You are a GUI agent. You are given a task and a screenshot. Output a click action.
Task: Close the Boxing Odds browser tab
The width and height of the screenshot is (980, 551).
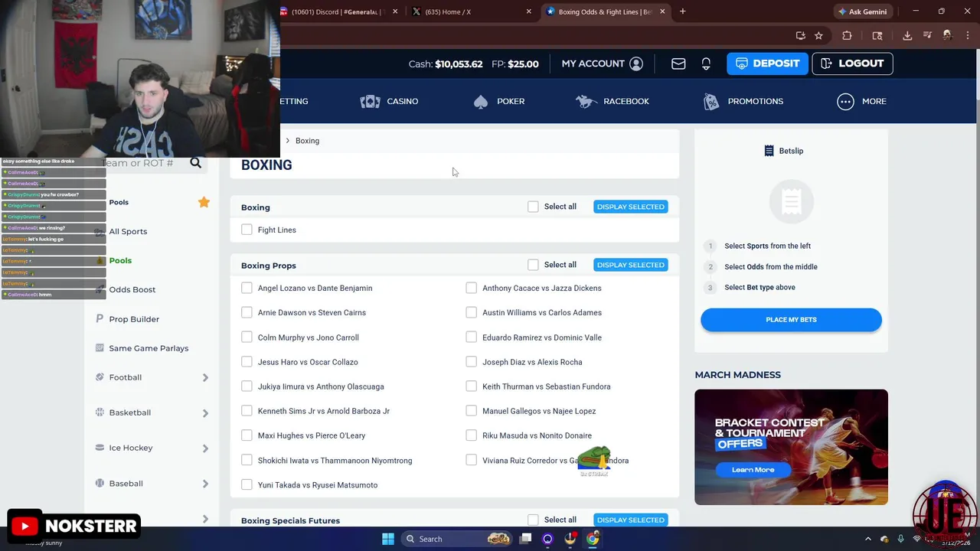[662, 11]
